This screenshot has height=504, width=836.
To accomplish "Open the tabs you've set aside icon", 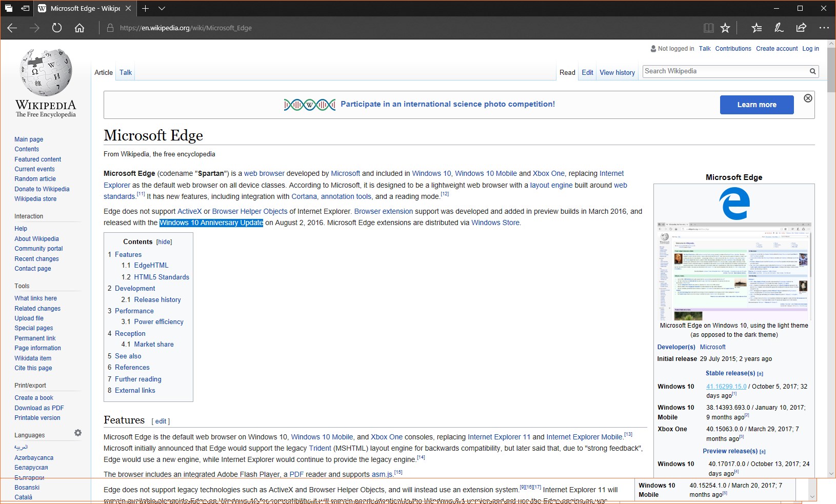I will pos(9,8).
